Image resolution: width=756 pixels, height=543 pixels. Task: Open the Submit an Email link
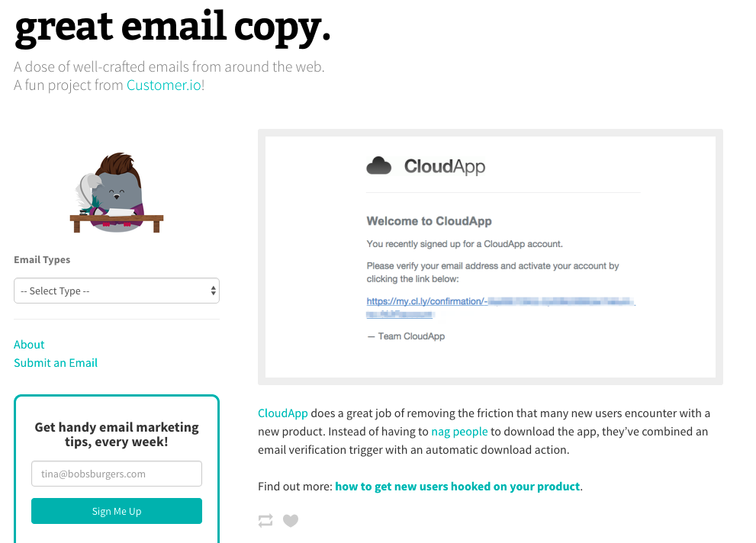pos(56,363)
